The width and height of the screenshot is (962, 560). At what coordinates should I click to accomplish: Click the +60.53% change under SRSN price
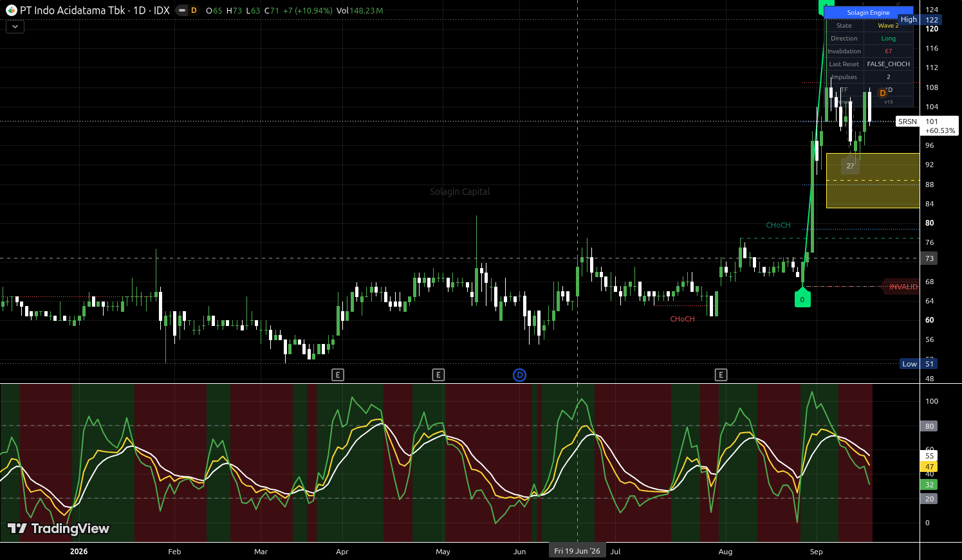[940, 131]
